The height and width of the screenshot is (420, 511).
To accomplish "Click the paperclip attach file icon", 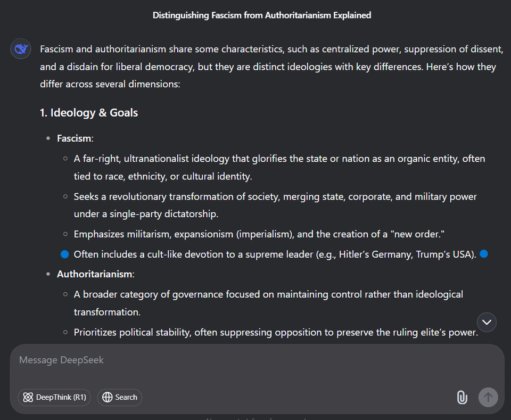I will [x=462, y=397].
